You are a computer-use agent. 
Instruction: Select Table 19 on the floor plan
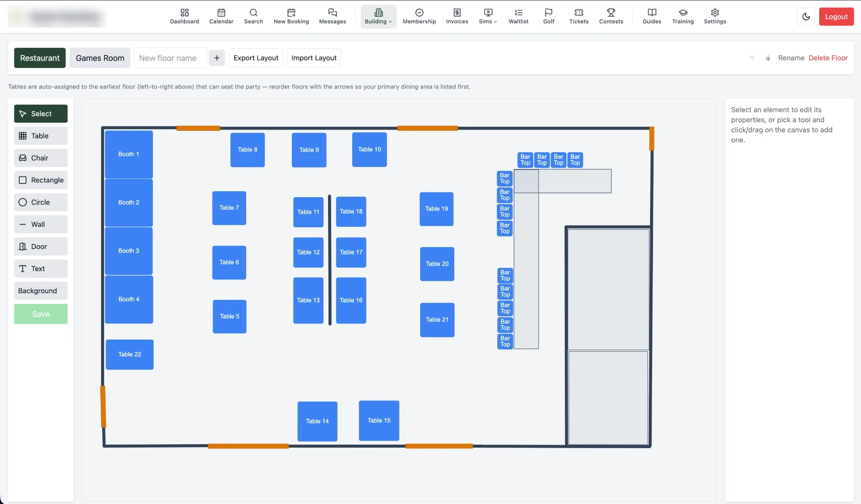tap(437, 209)
